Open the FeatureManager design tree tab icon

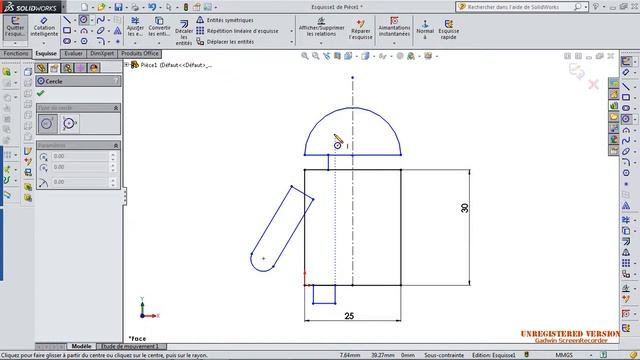tap(41, 68)
